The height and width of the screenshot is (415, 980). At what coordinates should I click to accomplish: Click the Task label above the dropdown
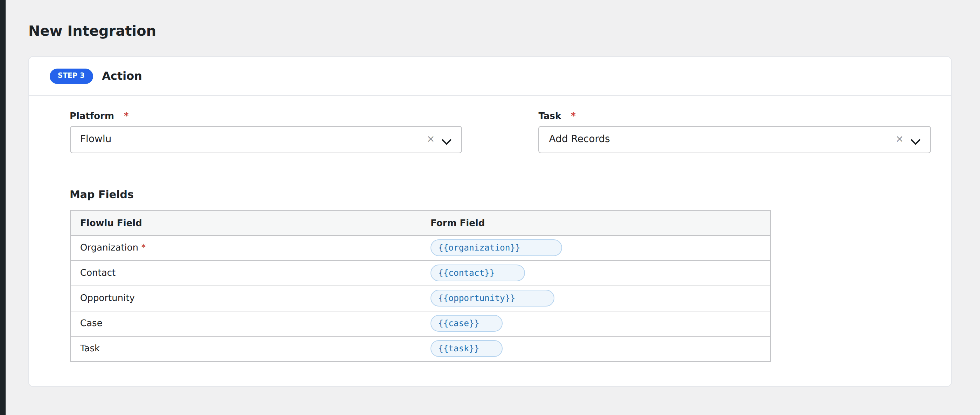click(549, 115)
